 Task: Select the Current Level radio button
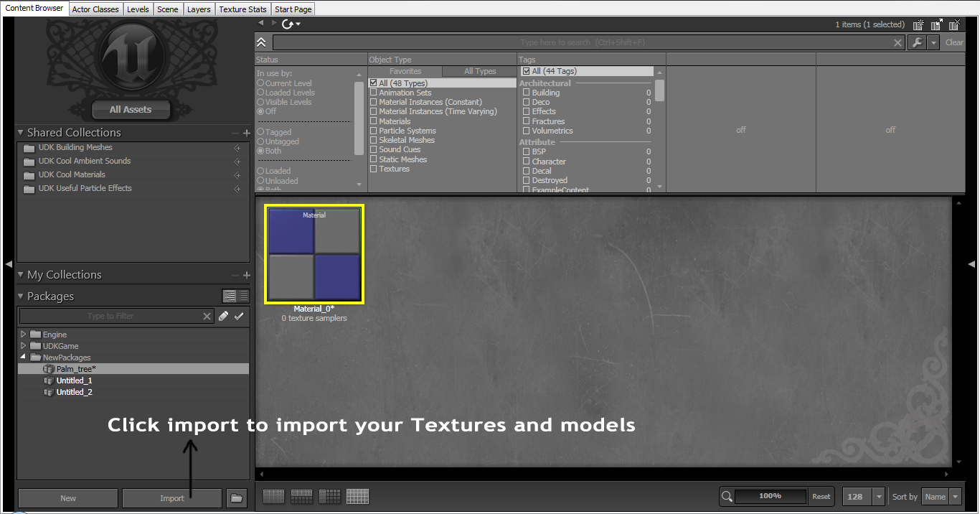pos(260,83)
